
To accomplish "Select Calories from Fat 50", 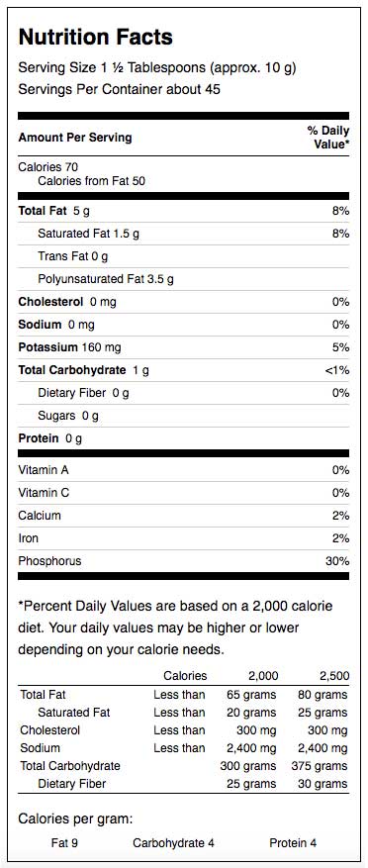I will pyautogui.click(x=91, y=181).
